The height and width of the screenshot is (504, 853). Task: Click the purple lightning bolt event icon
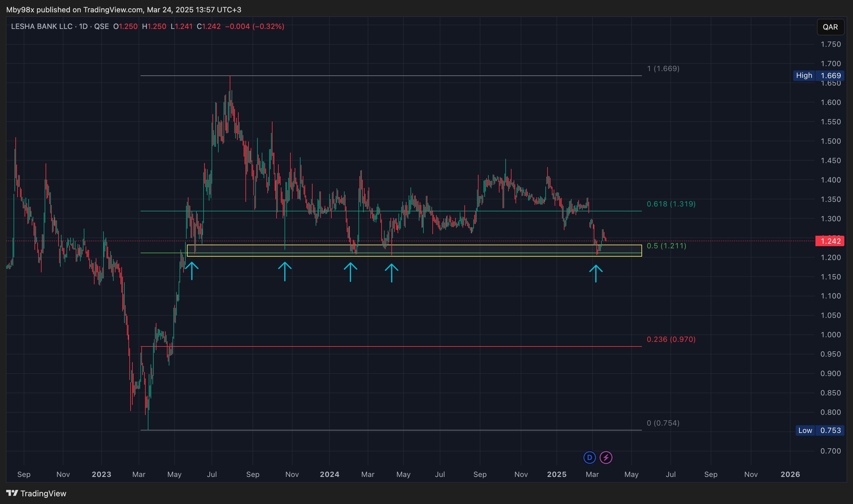(606, 458)
